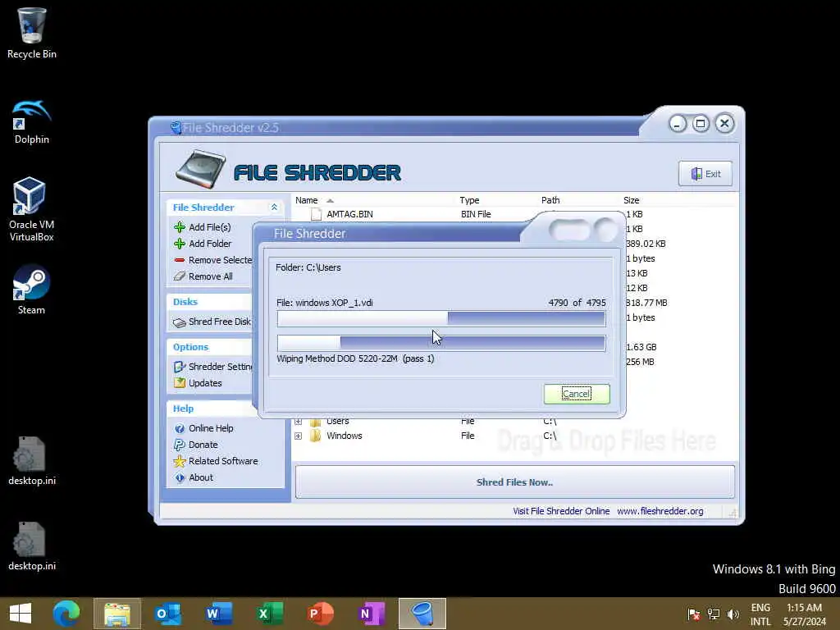Screen dimensions: 840x630
Task: Click the network icon in system tray
Action: pyautogui.click(x=713, y=614)
